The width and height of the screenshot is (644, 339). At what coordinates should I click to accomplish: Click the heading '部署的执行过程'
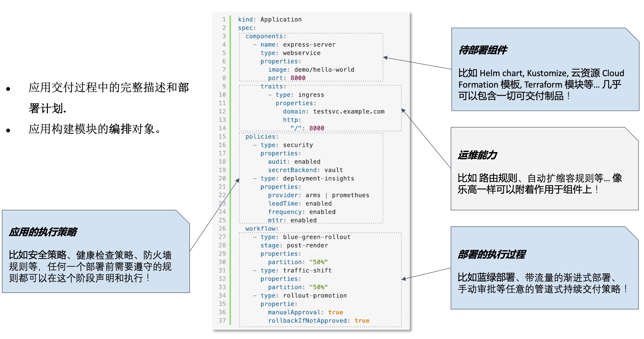(x=492, y=254)
